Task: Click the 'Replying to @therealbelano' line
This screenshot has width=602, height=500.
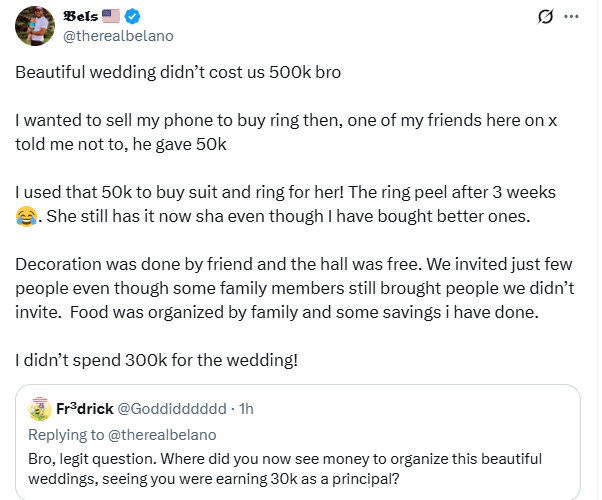Action: pyautogui.click(x=122, y=434)
